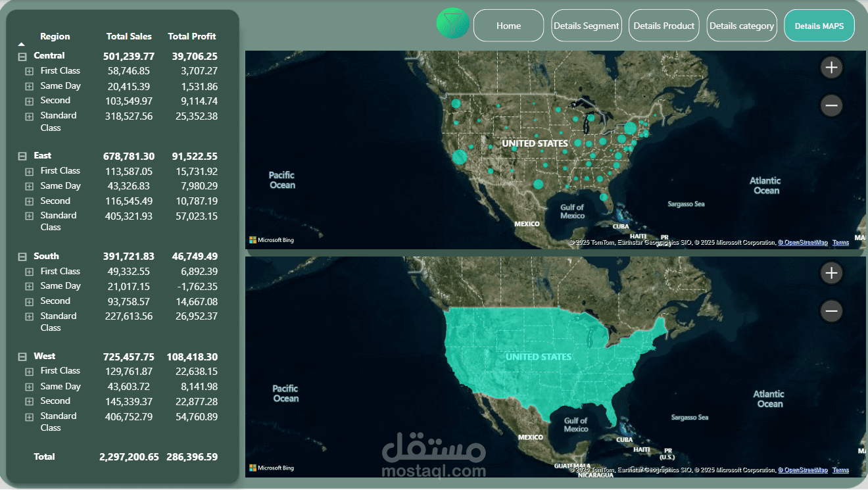The height and width of the screenshot is (490, 868).
Task: Select South total profit 46,749.49
Action: (195, 257)
